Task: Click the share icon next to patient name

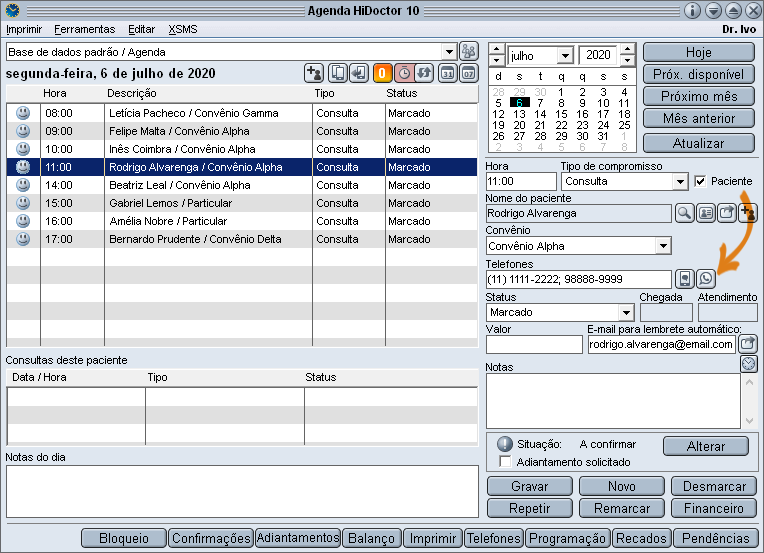Action: pyautogui.click(x=726, y=213)
